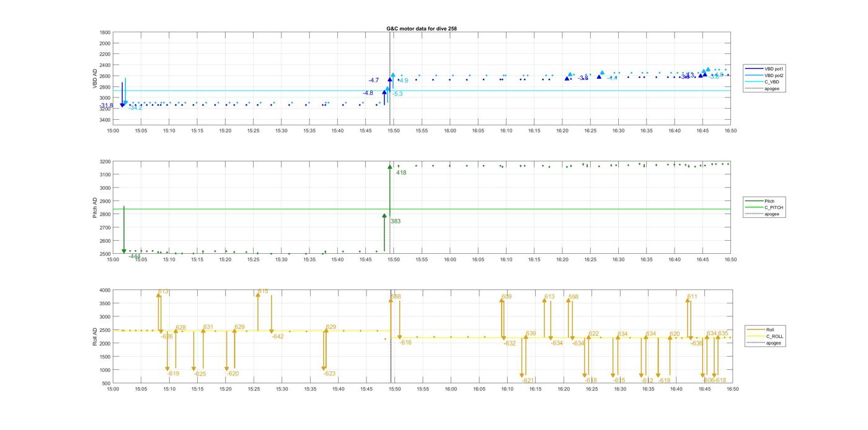
Task: Click the '-623' roll data label
Action: coord(329,374)
